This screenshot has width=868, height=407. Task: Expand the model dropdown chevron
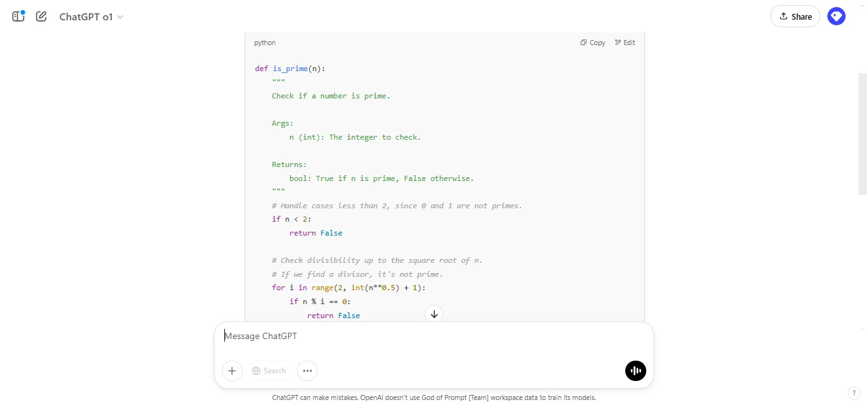coord(121,17)
